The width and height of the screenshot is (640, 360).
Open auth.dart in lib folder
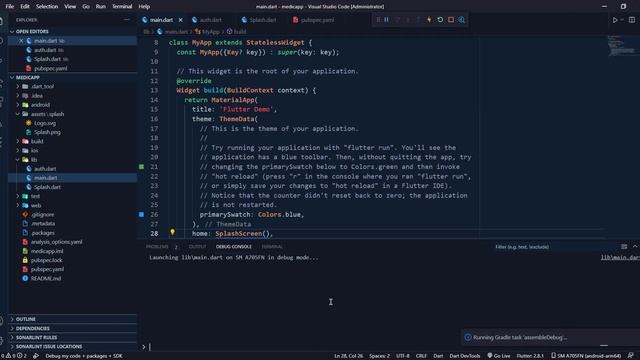tap(45, 169)
